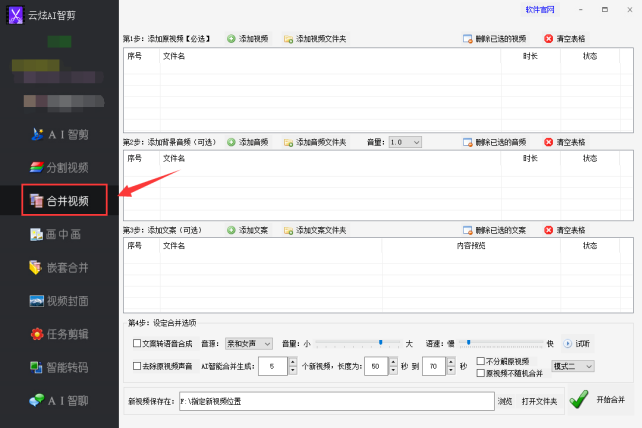Screen dimensions: 642x428
Task: Open the 视频封面 sidebar item
Action: tap(59, 301)
